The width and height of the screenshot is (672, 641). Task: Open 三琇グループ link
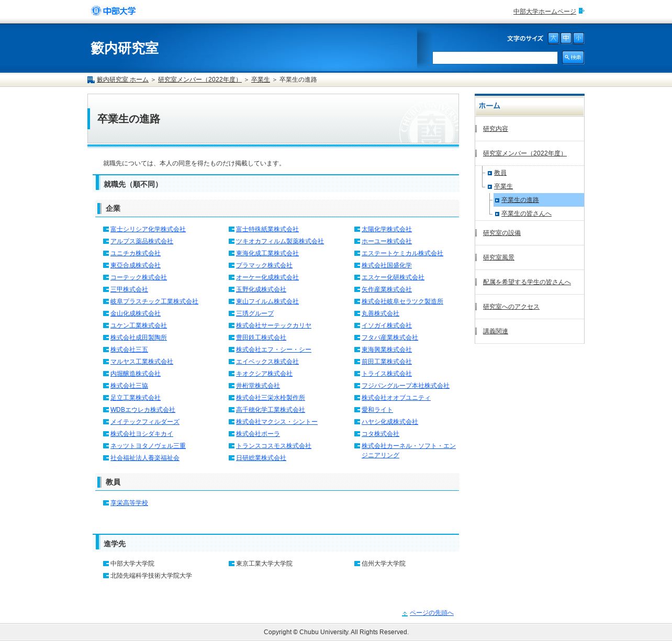255,313
